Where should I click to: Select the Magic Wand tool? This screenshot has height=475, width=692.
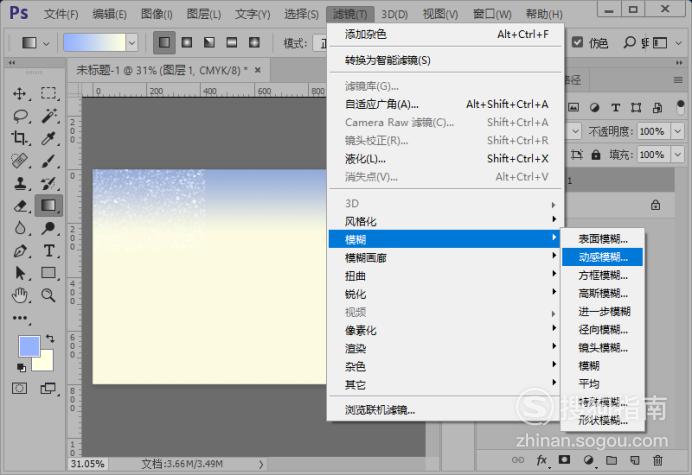click(x=49, y=116)
